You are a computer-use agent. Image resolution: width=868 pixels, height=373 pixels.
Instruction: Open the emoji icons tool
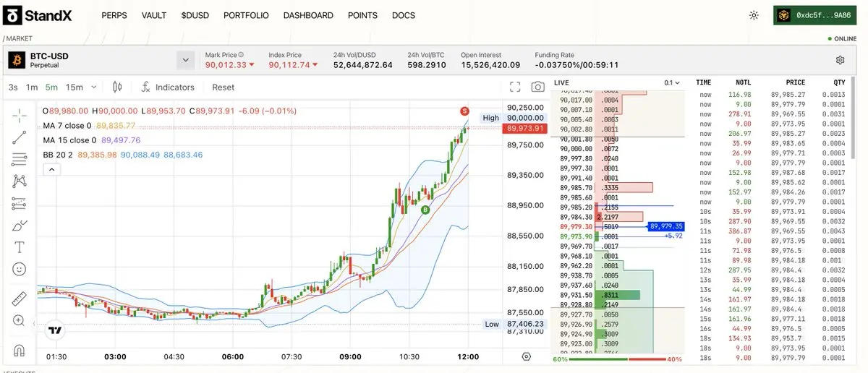pyautogui.click(x=20, y=269)
